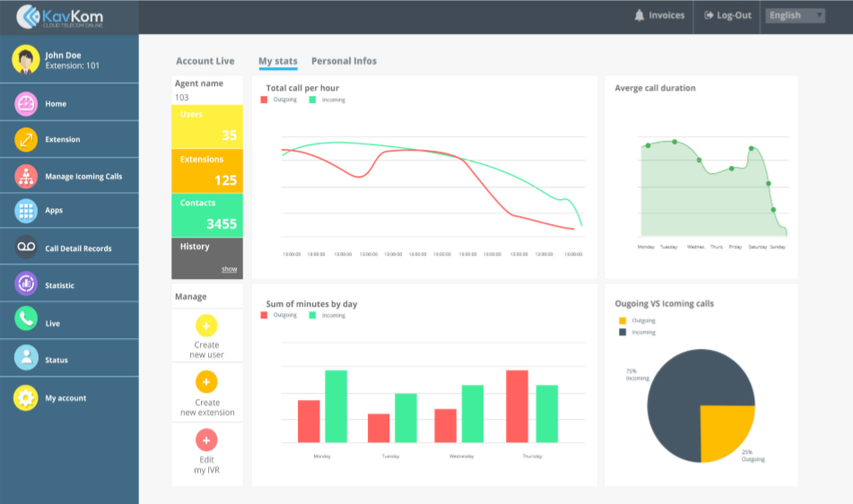
Task: Click the show link under History
Action: pos(230,269)
